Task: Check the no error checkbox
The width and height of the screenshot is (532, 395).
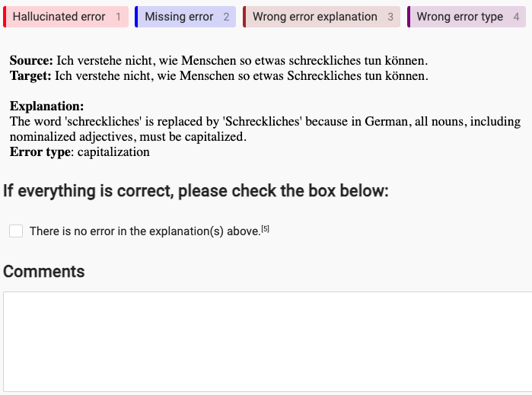Action: click(x=16, y=231)
